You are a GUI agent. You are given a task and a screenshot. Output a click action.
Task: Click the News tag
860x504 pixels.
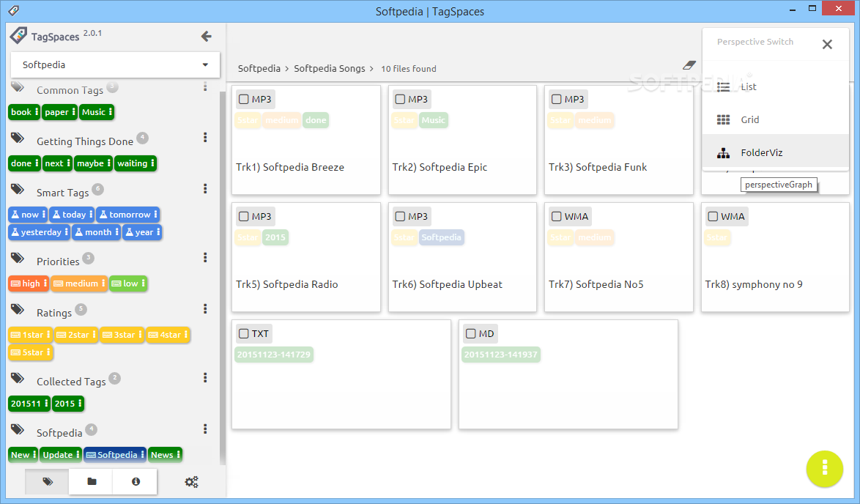tap(165, 455)
